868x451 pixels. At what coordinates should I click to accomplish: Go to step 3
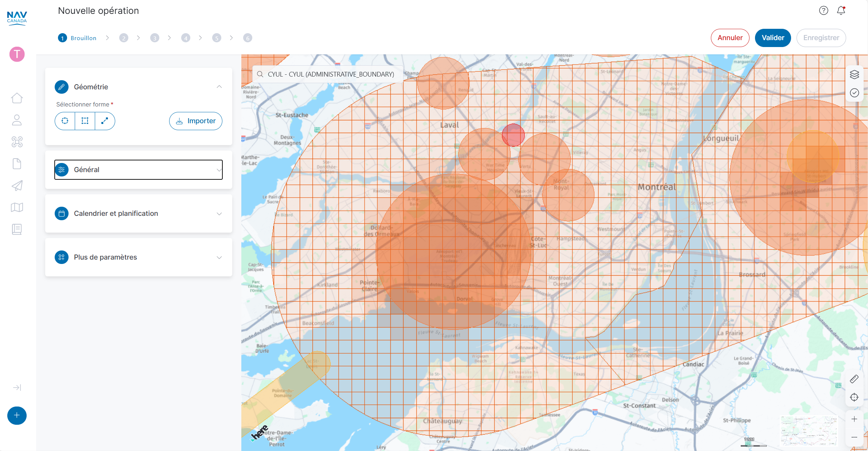tap(155, 38)
